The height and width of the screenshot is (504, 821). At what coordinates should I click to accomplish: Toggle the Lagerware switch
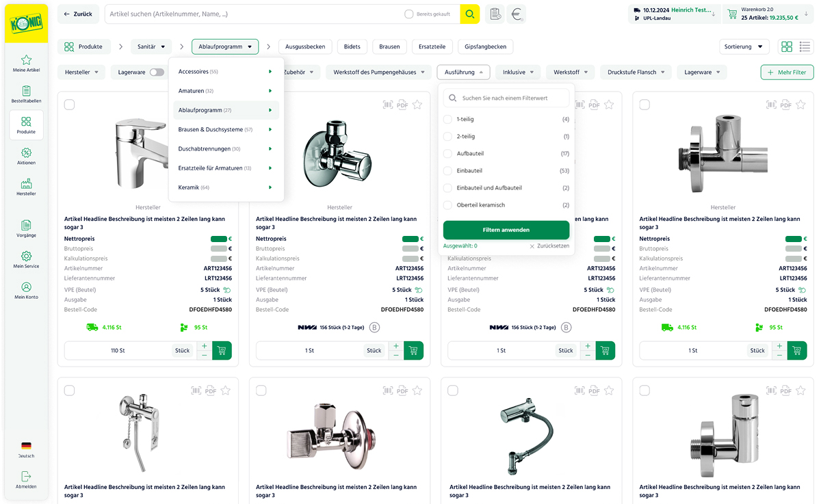coord(157,72)
